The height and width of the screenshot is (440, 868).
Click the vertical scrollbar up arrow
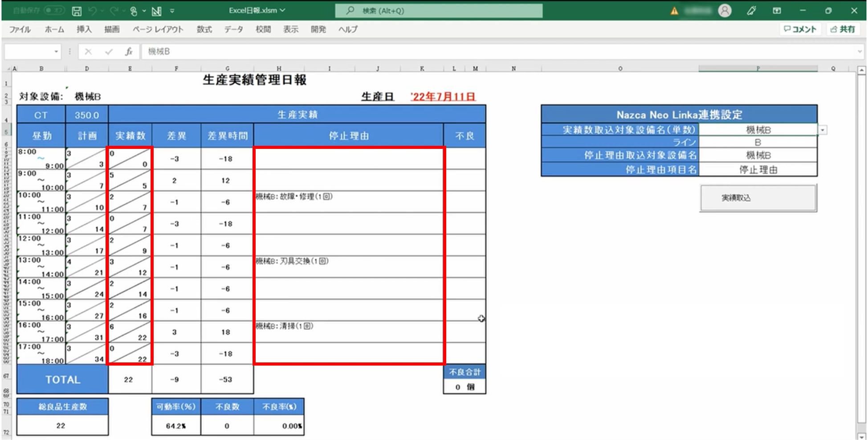tap(861, 70)
